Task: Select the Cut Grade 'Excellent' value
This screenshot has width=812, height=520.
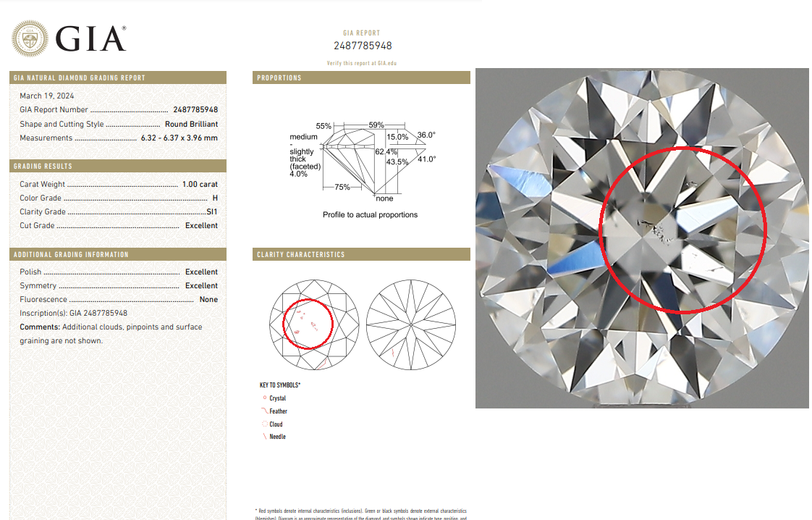Action: 201,225
